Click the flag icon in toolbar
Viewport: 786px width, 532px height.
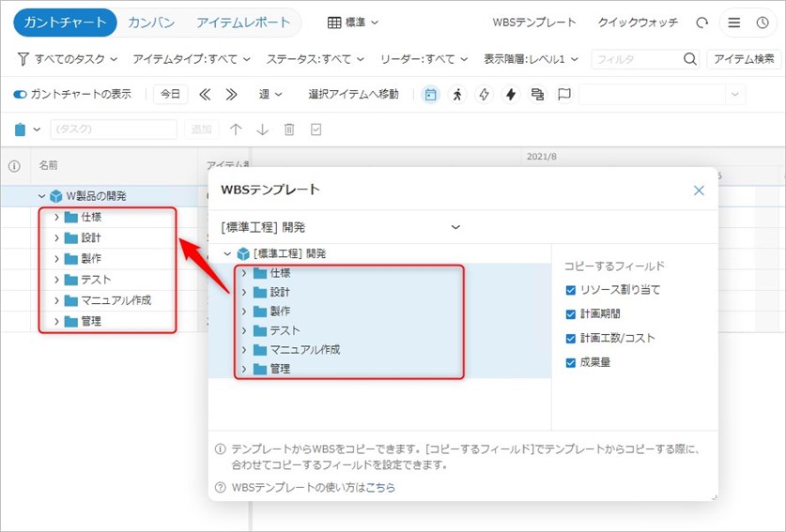tap(564, 94)
